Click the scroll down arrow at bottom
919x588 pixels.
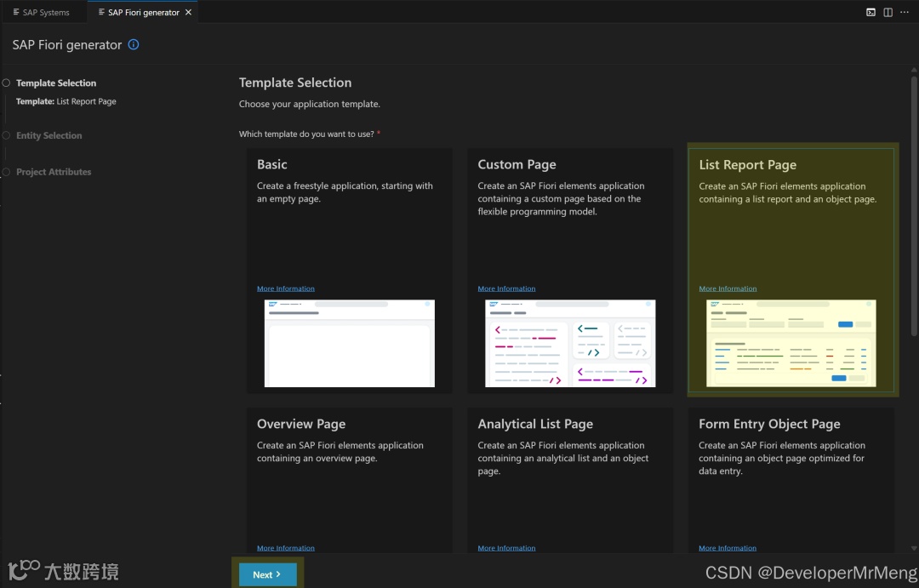[914, 548]
